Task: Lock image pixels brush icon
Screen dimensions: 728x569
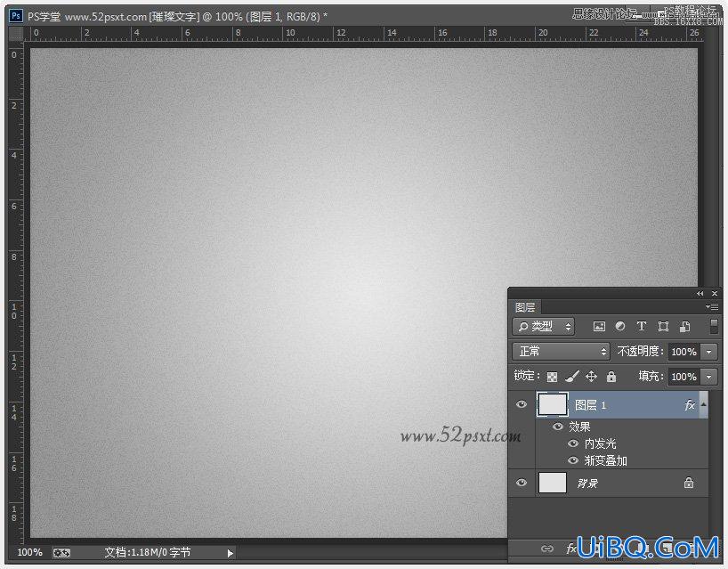Action: pyautogui.click(x=572, y=377)
